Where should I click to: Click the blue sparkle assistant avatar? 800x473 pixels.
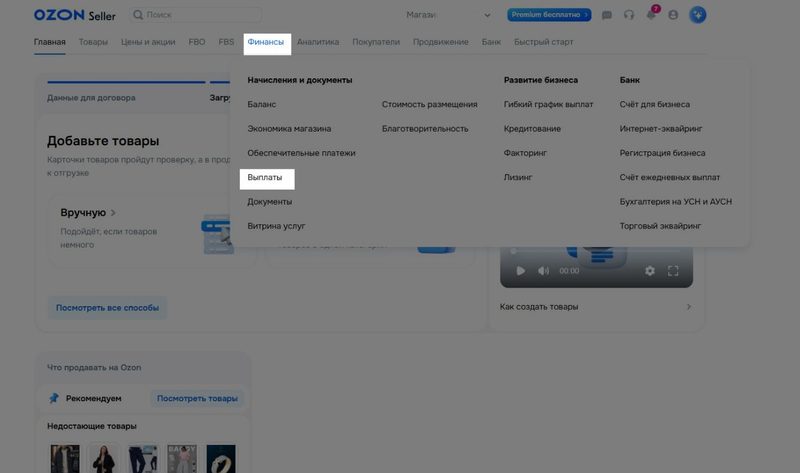[697, 15]
